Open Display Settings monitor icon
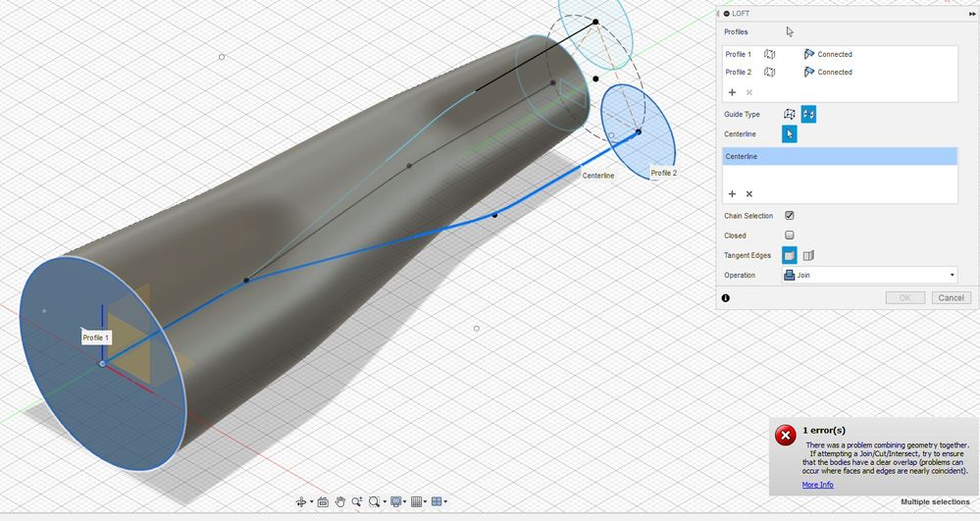This screenshot has width=980, height=521. click(395, 501)
